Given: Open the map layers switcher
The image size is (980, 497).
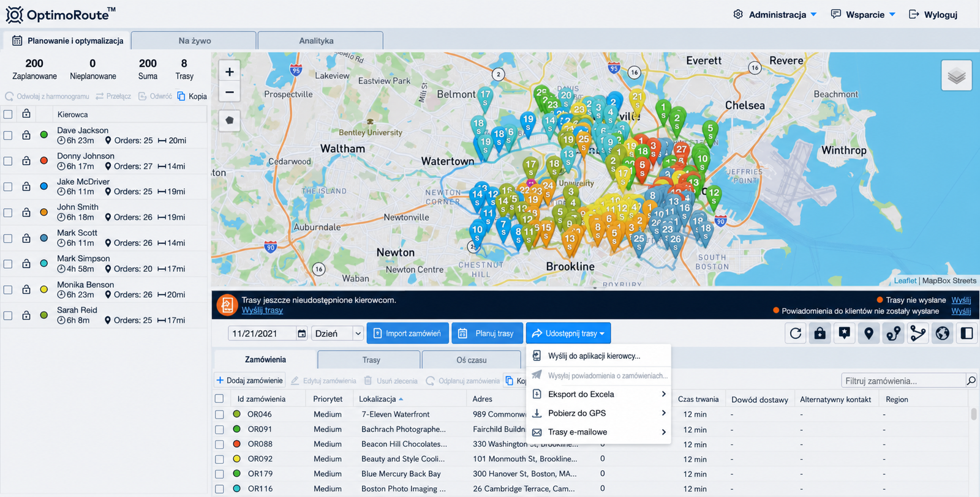Looking at the screenshot, I should [956, 76].
